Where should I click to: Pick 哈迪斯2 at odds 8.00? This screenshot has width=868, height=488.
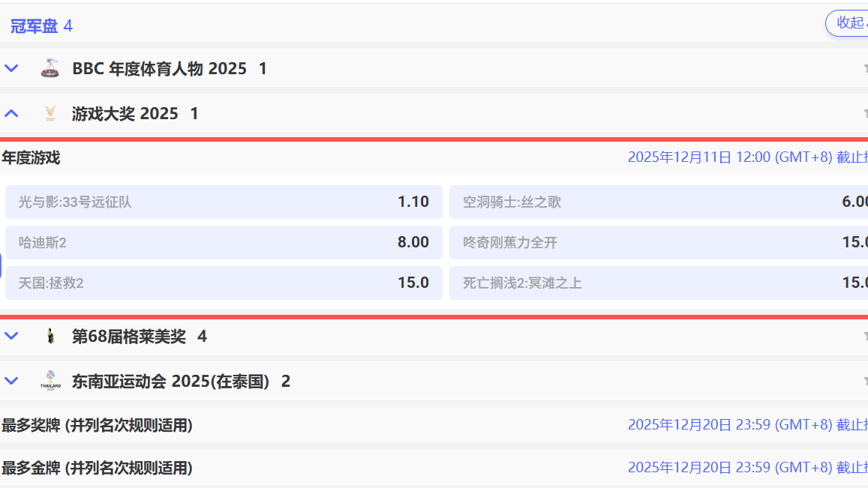(224, 241)
